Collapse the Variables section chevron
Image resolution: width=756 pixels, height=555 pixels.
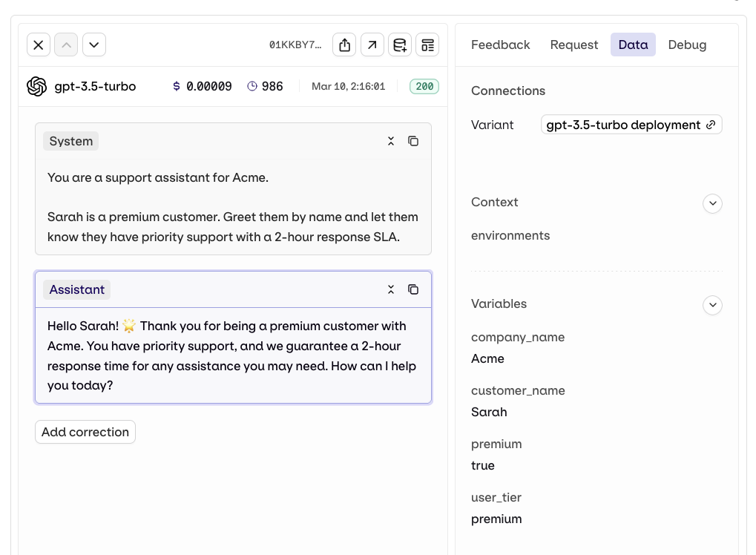coord(713,305)
